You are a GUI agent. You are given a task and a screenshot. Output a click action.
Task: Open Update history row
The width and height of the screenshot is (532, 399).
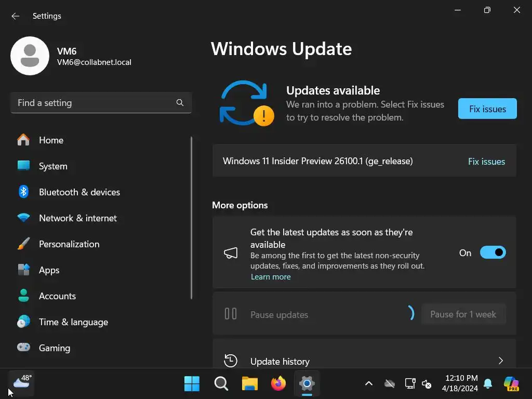tap(364, 353)
